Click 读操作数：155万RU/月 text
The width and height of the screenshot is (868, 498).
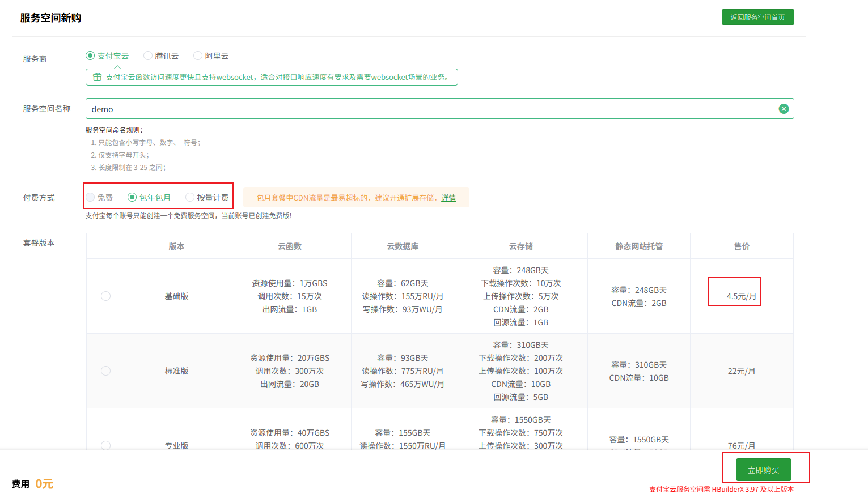403,296
